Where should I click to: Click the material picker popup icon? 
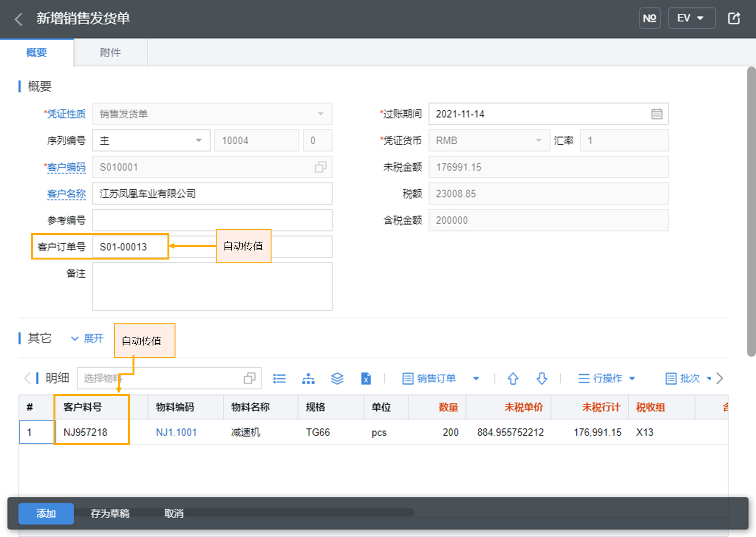pyautogui.click(x=249, y=378)
